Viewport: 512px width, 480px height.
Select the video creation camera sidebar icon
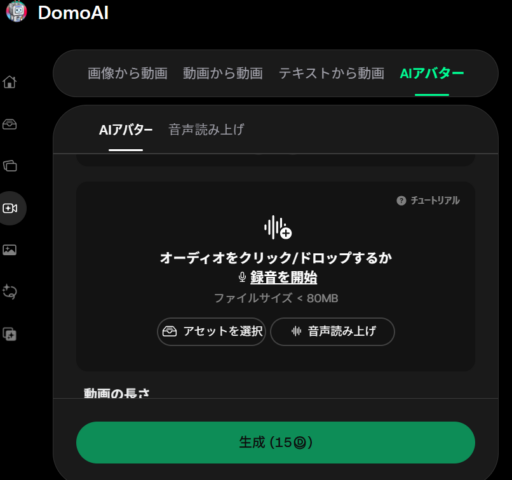pyautogui.click(x=10, y=208)
